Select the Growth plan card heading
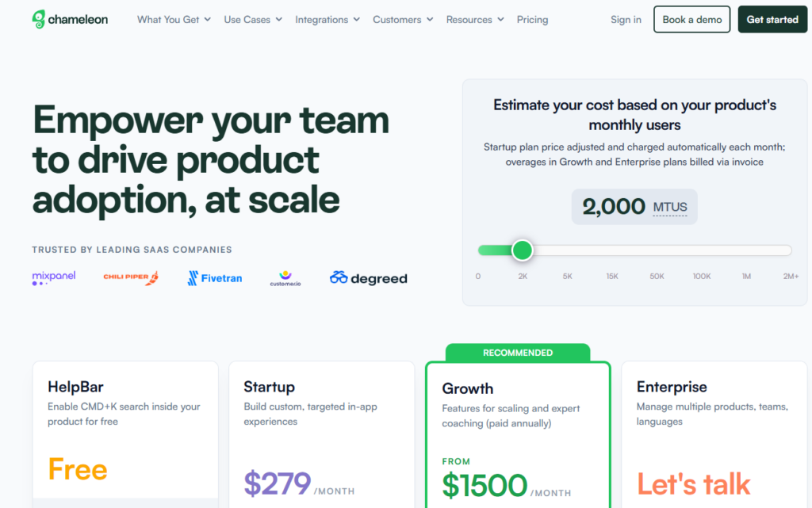The image size is (812, 508). click(x=468, y=388)
